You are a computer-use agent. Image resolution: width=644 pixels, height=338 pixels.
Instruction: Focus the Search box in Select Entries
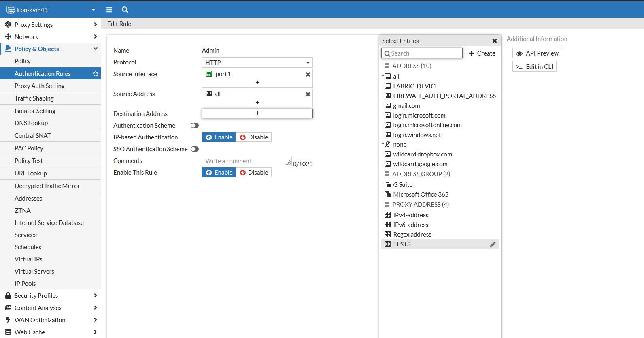(422, 53)
